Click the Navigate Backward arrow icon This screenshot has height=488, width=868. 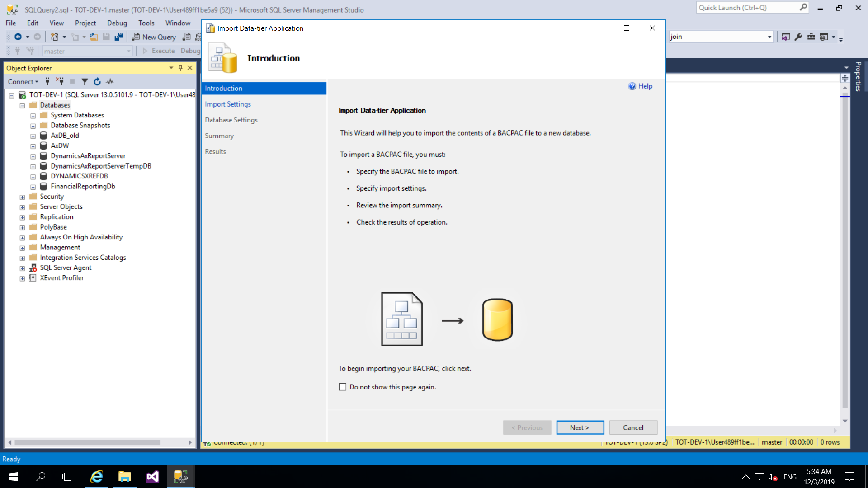[18, 37]
